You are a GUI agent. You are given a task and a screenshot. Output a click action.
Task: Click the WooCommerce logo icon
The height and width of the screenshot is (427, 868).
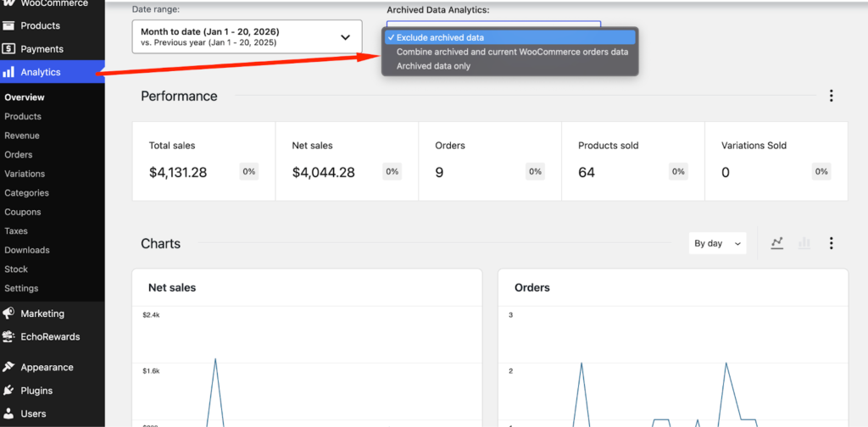[x=8, y=3]
